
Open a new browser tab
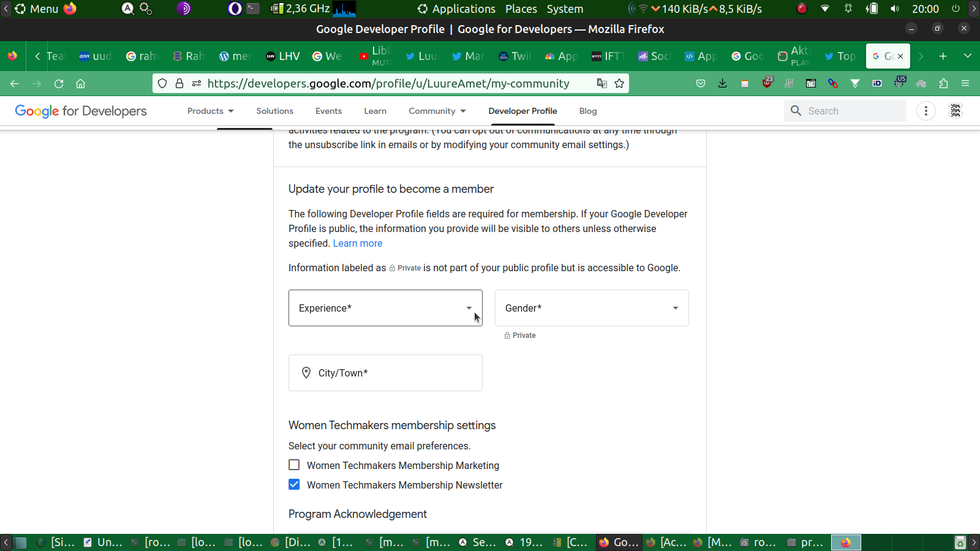[943, 56]
